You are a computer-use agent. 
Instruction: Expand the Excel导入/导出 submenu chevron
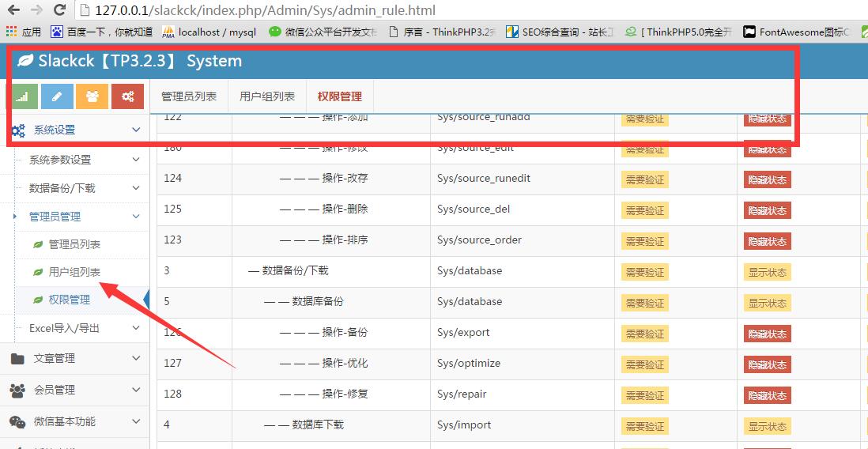[x=136, y=328]
